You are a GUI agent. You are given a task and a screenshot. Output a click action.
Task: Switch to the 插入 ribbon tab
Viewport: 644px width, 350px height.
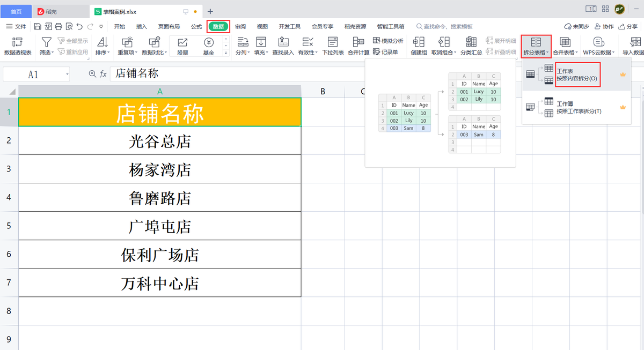142,26
